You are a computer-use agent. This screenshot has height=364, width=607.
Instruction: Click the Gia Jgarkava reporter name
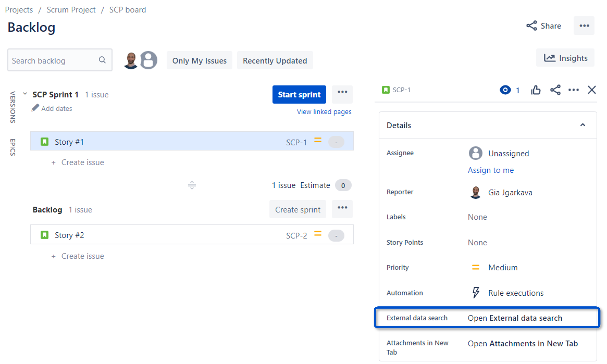pos(510,193)
